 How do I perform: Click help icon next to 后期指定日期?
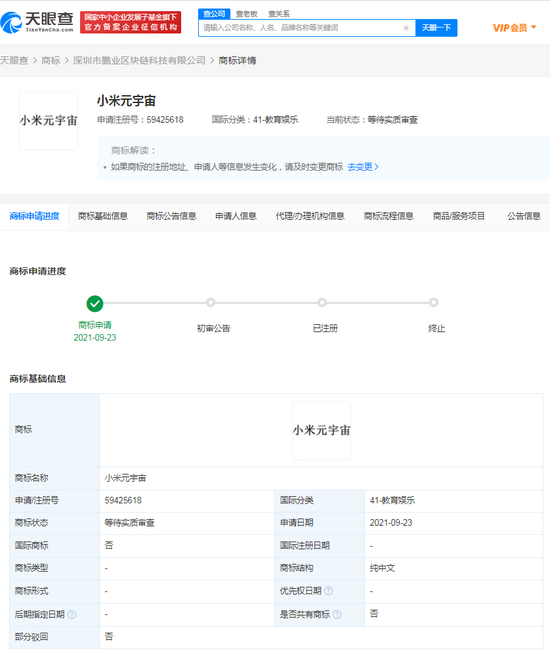(72, 614)
